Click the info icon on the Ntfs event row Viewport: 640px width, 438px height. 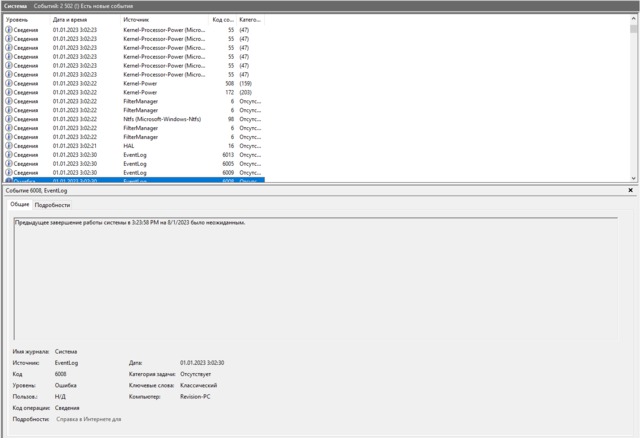(x=9, y=119)
